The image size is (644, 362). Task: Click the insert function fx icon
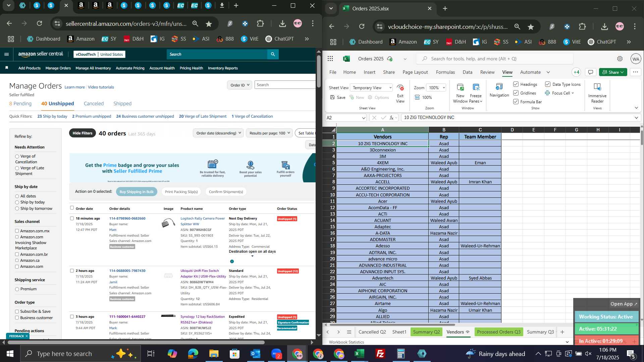[391, 118]
